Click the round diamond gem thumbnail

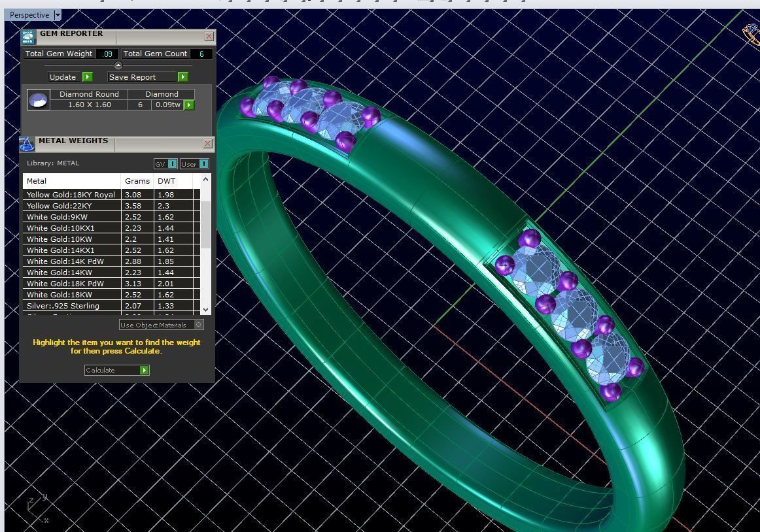click(x=39, y=99)
